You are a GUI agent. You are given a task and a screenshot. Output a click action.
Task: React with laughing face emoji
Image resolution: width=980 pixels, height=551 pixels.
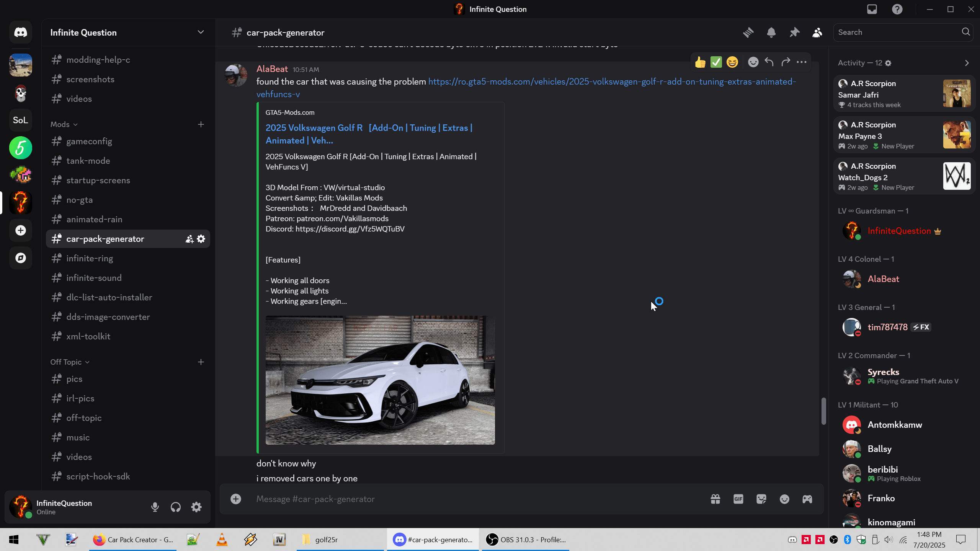(x=732, y=62)
